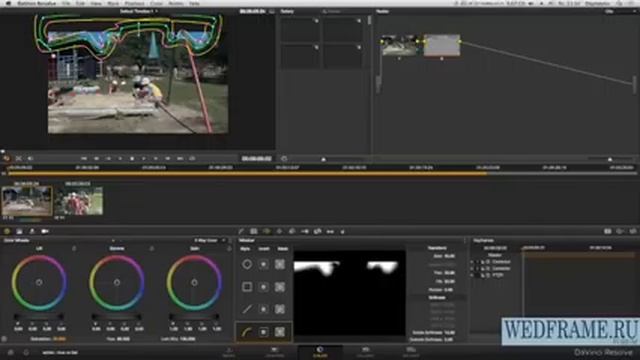Mute audio with the speaker icon

point(31,158)
